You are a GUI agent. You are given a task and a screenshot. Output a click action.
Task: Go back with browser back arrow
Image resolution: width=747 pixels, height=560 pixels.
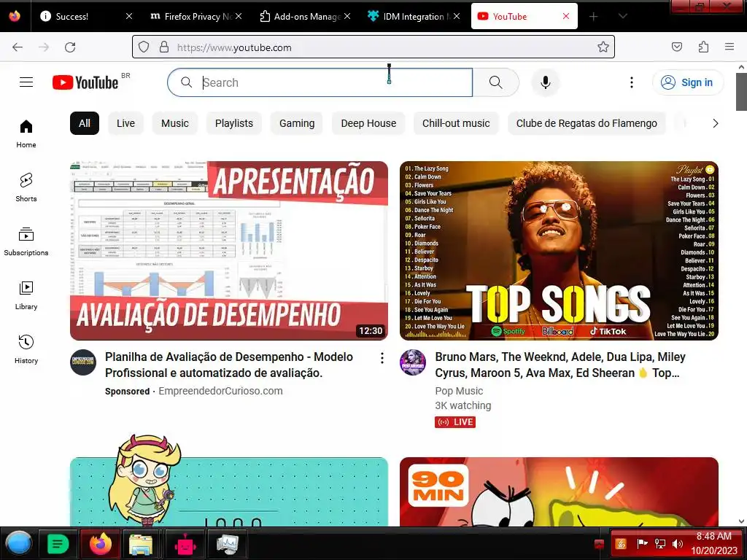point(18,47)
